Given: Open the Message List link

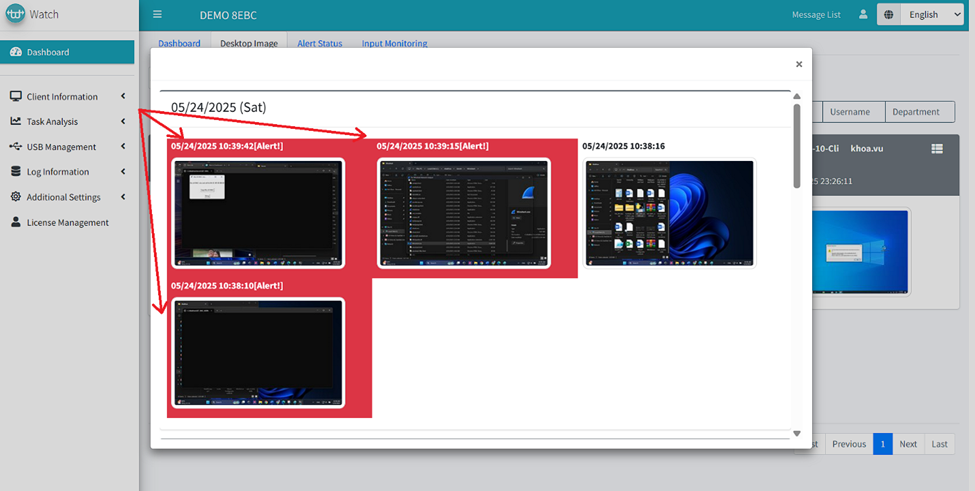Looking at the screenshot, I should pyautogui.click(x=815, y=15).
